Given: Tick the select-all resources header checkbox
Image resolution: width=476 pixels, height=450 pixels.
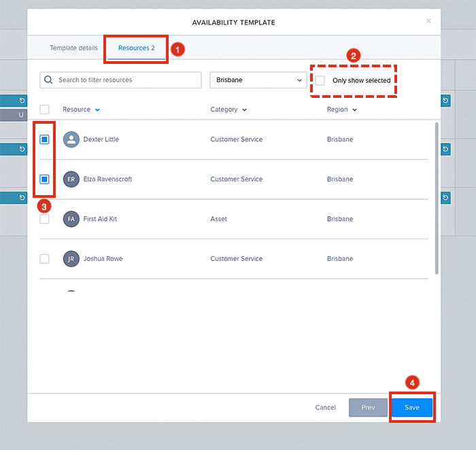Looking at the screenshot, I should click(44, 109).
